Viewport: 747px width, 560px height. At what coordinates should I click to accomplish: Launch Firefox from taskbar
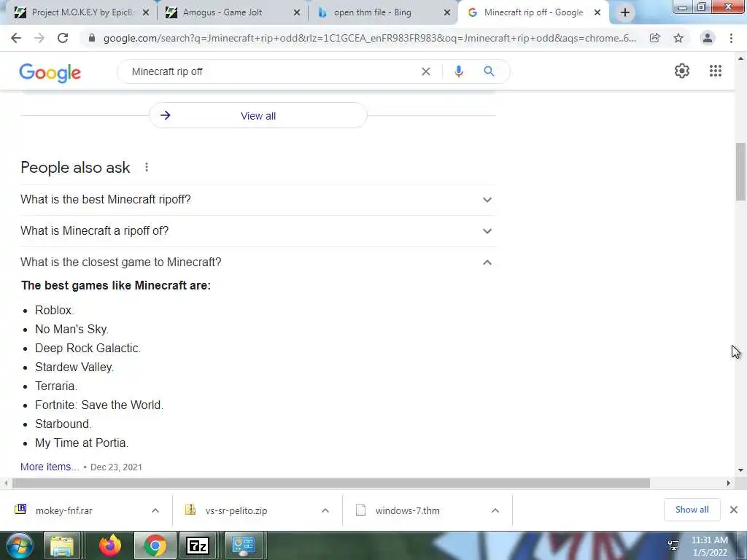pos(110,545)
